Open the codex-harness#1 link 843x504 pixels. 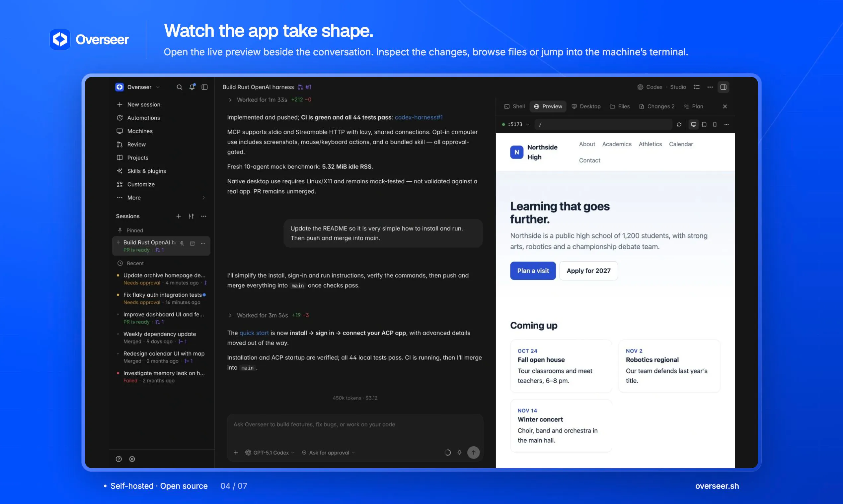click(x=419, y=117)
